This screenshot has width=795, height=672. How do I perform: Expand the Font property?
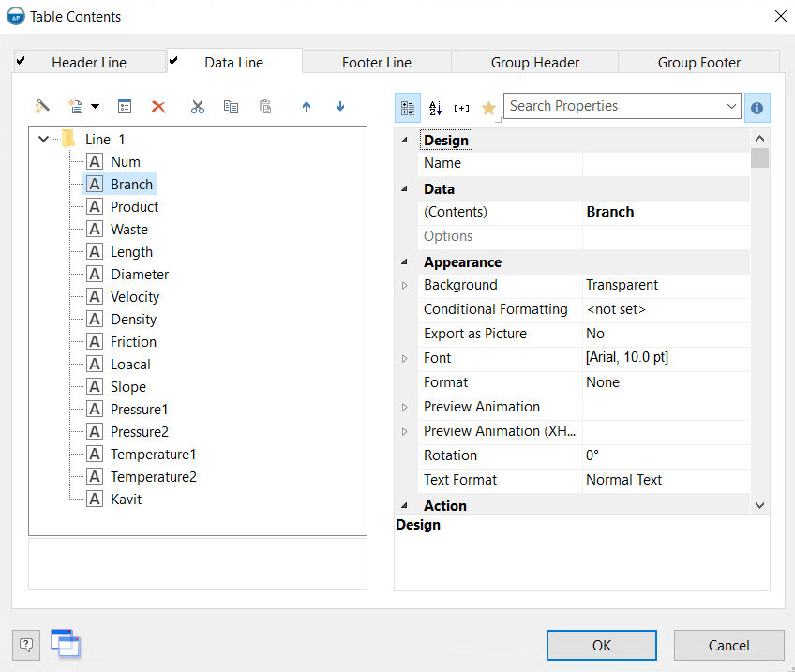click(405, 358)
